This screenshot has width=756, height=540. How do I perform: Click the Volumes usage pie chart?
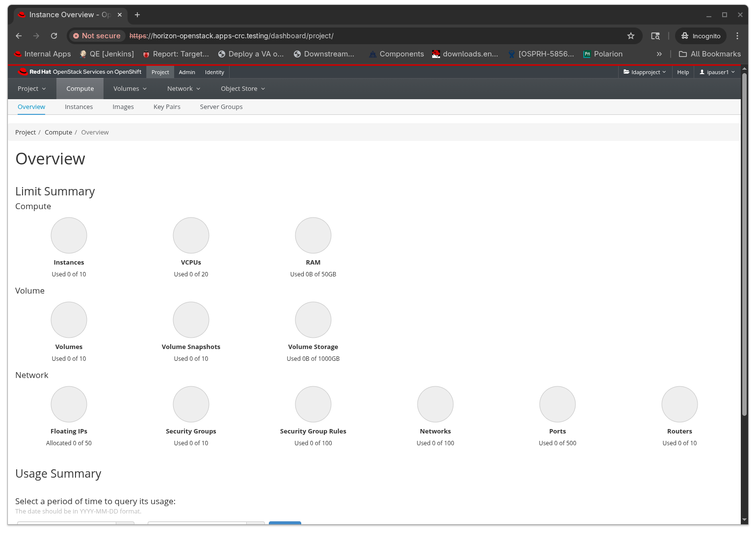pyautogui.click(x=69, y=320)
